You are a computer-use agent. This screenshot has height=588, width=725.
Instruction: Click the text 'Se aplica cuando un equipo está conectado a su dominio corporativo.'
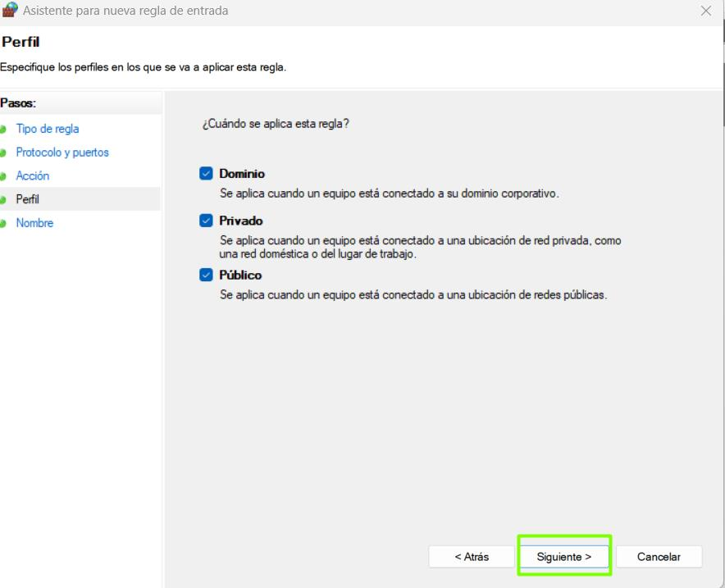[390, 194]
